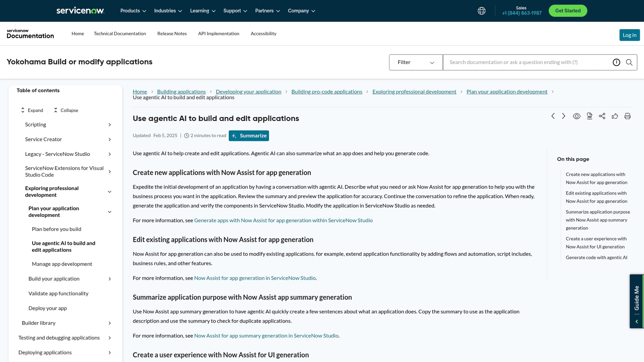The image size is (644, 362).
Task: Give the article a thumbs up
Action: pos(615,116)
